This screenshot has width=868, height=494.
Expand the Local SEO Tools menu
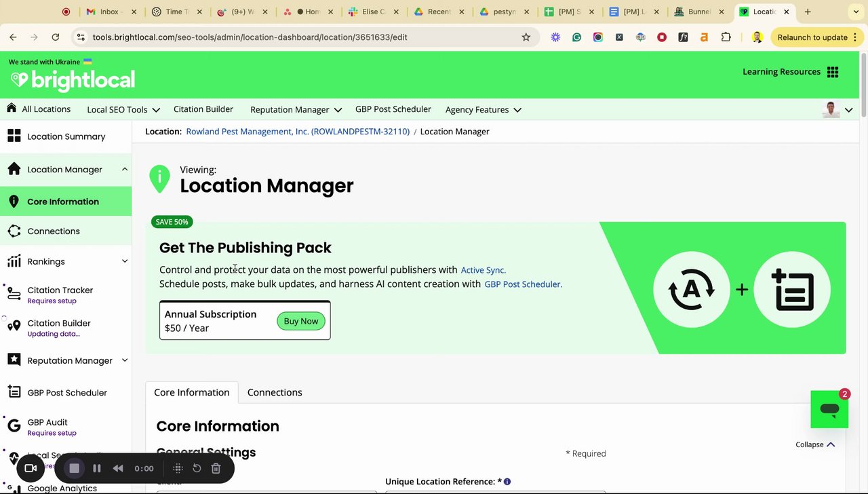123,109
